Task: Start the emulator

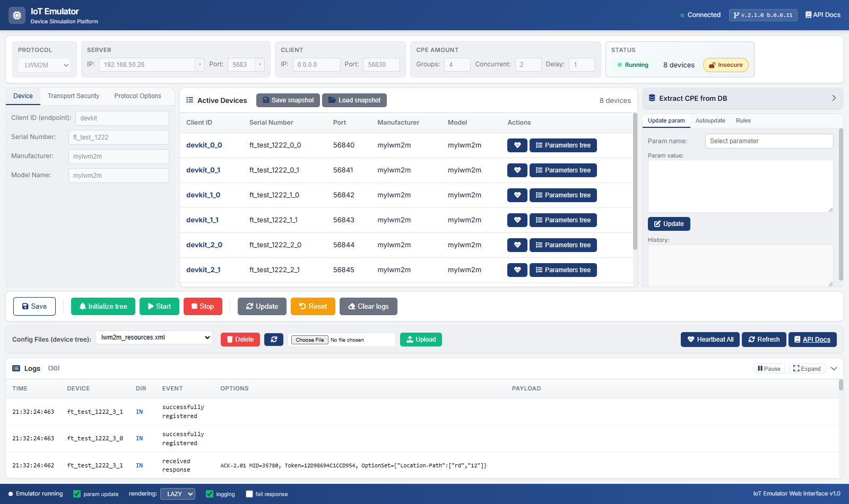Action: tap(159, 307)
